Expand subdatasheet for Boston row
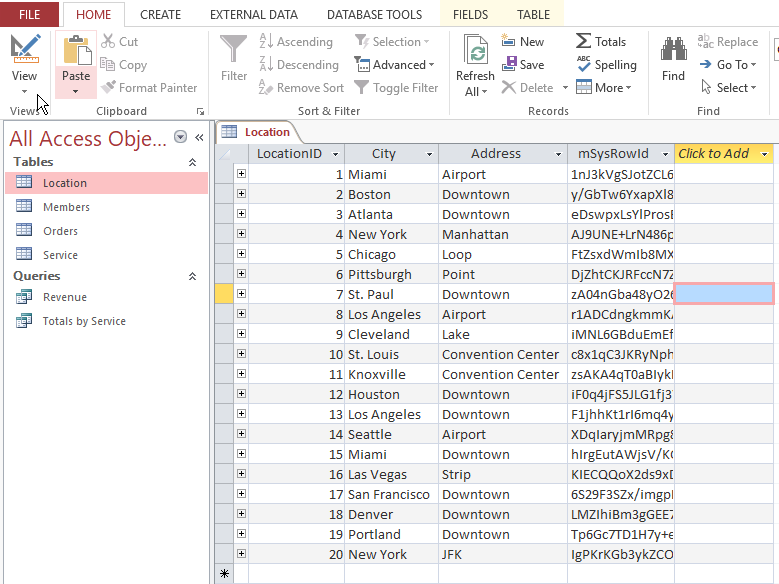779x584 pixels. [241, 193]
